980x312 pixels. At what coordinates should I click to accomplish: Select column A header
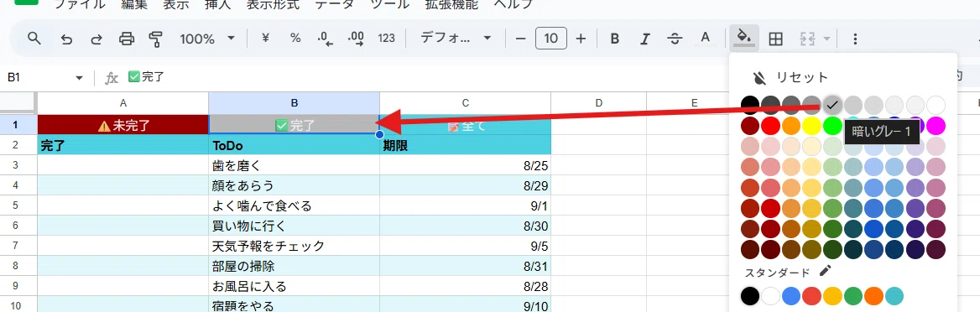coord(123,103)
